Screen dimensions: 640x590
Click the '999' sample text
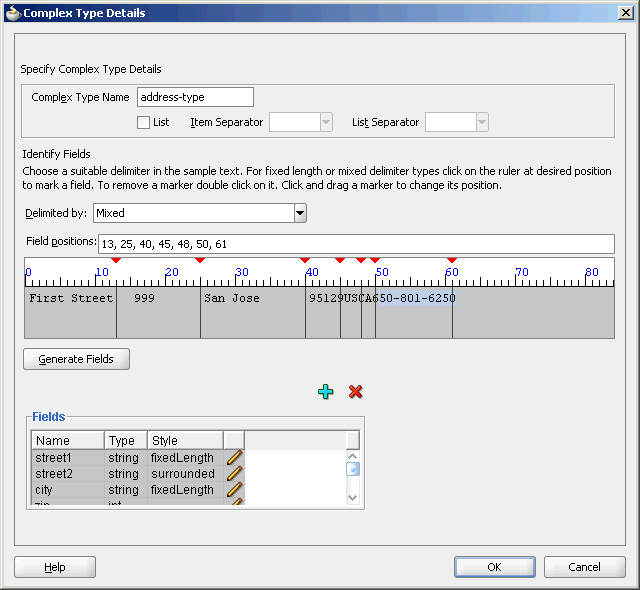pyautogui.click(x=144, y=298)
